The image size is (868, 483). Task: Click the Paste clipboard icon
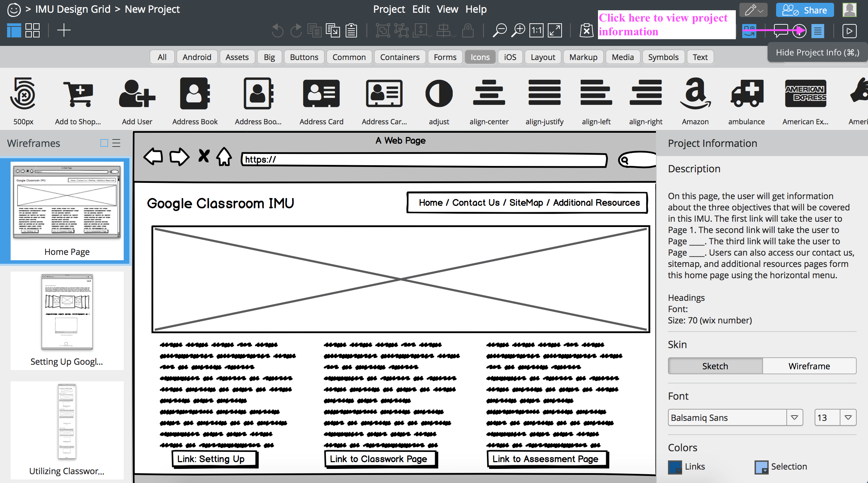click(351, 31)
